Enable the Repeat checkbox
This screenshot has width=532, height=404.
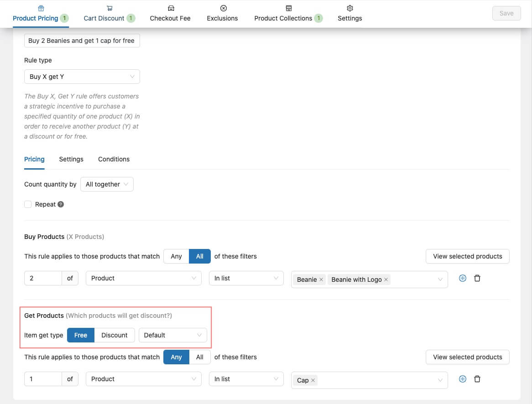(28, 204)
